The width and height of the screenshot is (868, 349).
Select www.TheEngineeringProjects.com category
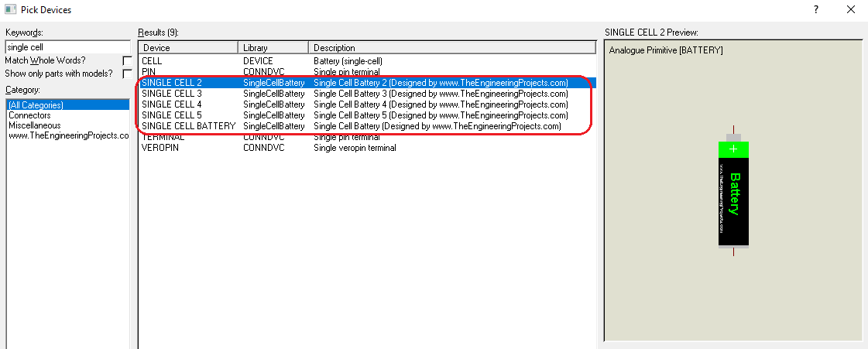[x=68, y=135]
